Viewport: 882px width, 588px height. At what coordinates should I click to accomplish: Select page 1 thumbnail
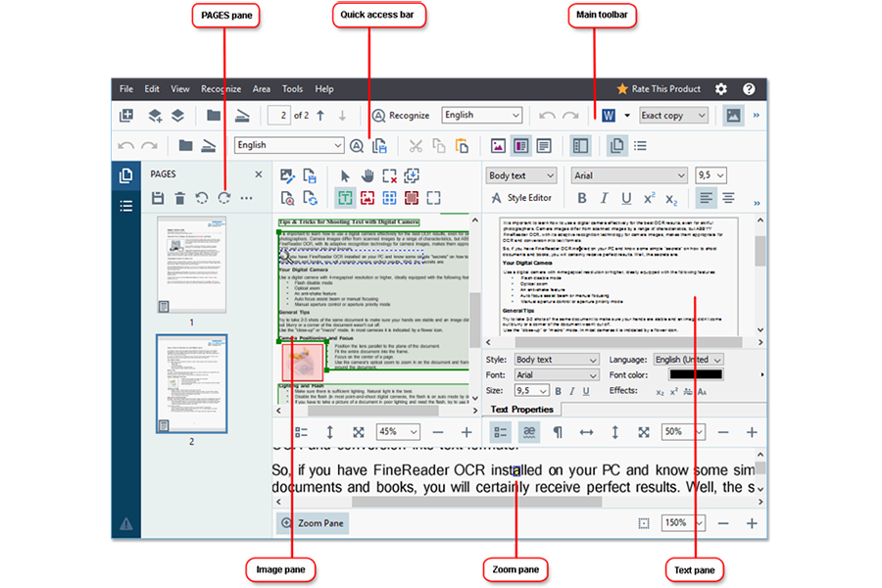coord(192,265)
